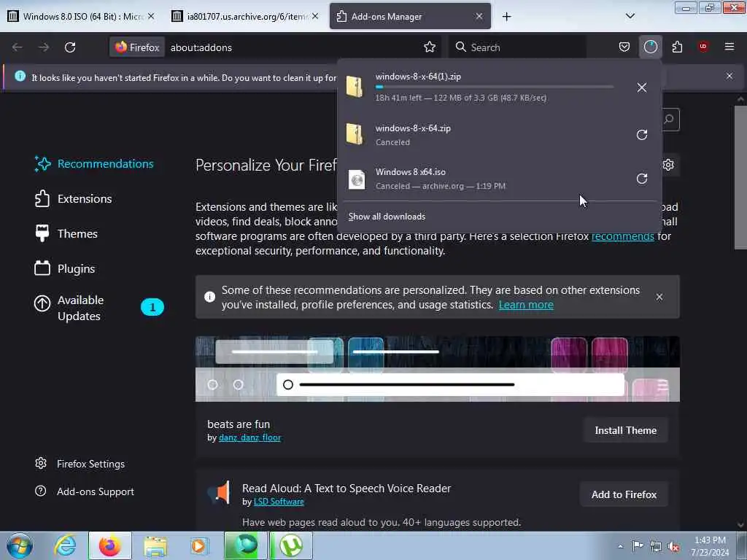The image size is (747, 560).
Task: Show hidden system tray icons
Action: (620, 546)
